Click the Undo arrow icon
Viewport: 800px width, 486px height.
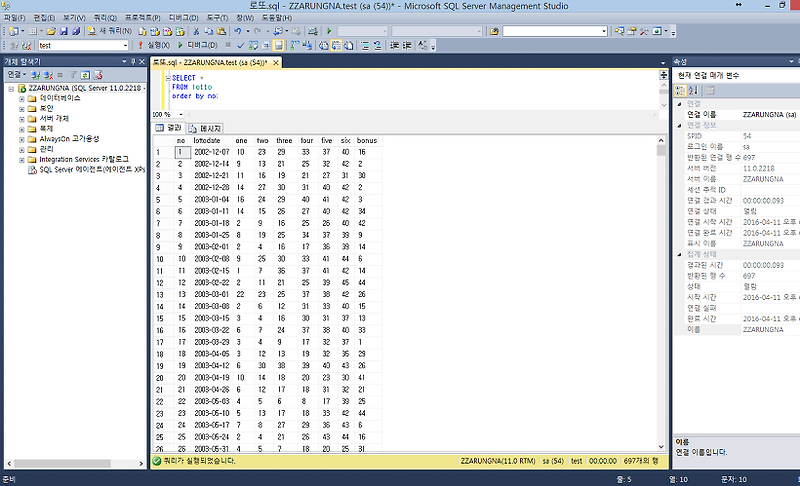click(238, 31)
